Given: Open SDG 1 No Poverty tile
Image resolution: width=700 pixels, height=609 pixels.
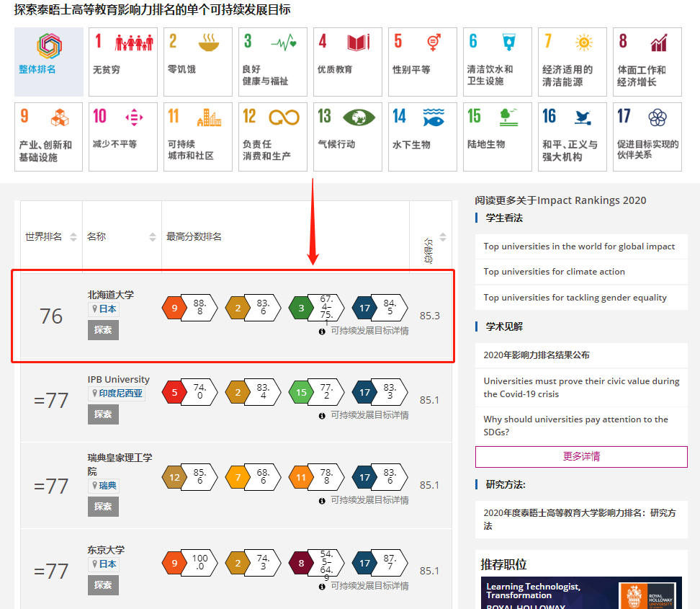Looking at the screenshot, I should [123, 62].
